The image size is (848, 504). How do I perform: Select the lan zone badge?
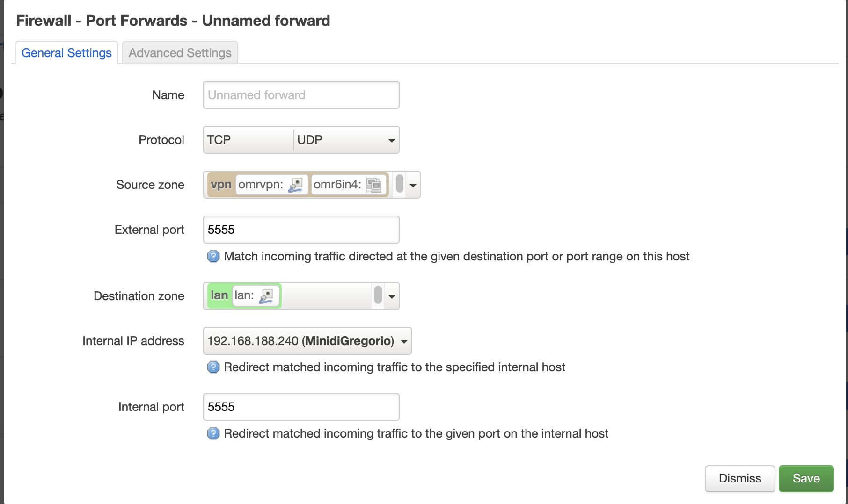219,295
